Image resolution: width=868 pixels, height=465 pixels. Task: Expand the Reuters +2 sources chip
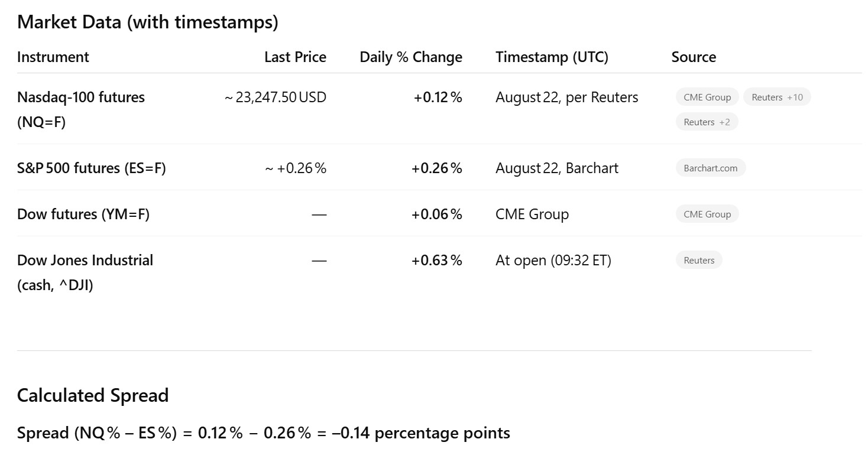click(707, 122)
